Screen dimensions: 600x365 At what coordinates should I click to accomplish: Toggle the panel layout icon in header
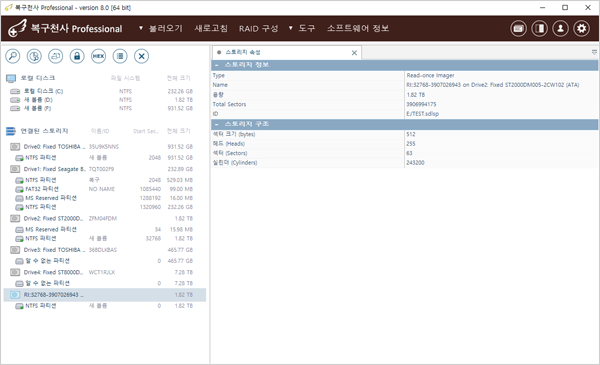coord(540,28)
